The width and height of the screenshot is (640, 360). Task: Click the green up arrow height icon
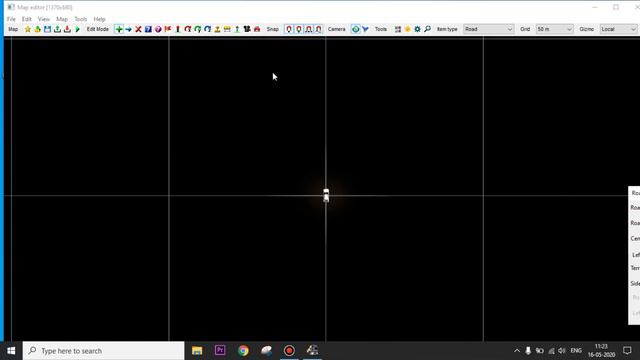point(237,29)
